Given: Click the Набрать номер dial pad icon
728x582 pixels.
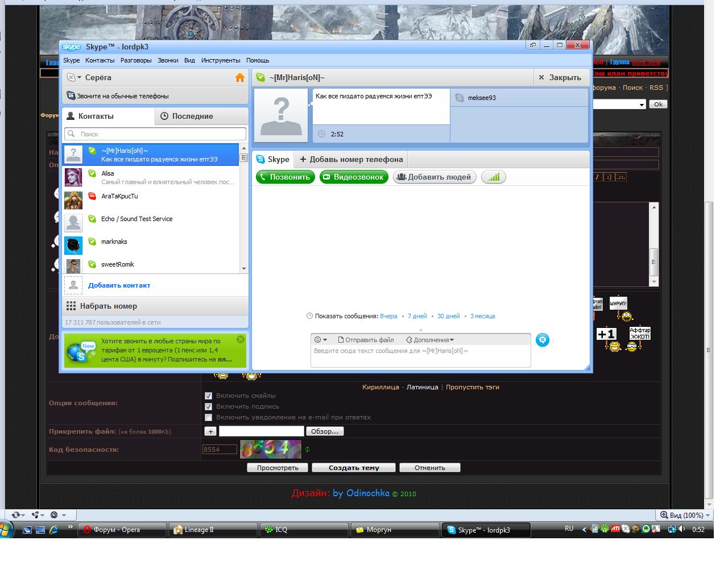Looking at the screenshot, I should tap(71, 306).
